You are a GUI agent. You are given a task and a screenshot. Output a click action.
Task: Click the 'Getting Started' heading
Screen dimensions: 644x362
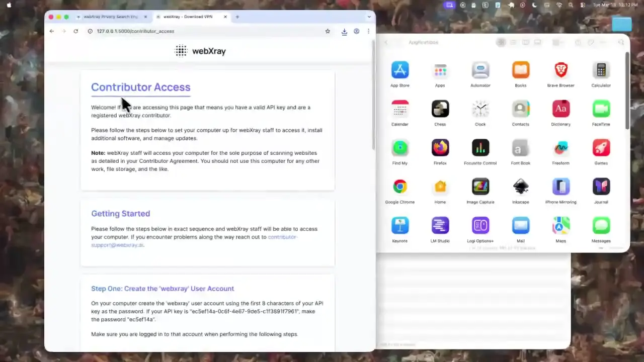[x=120, y=214]
